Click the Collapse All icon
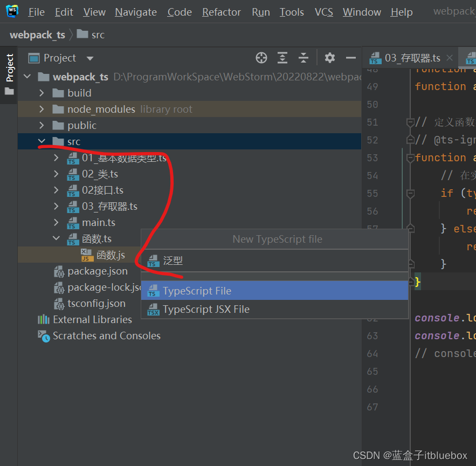 point(303,58)
